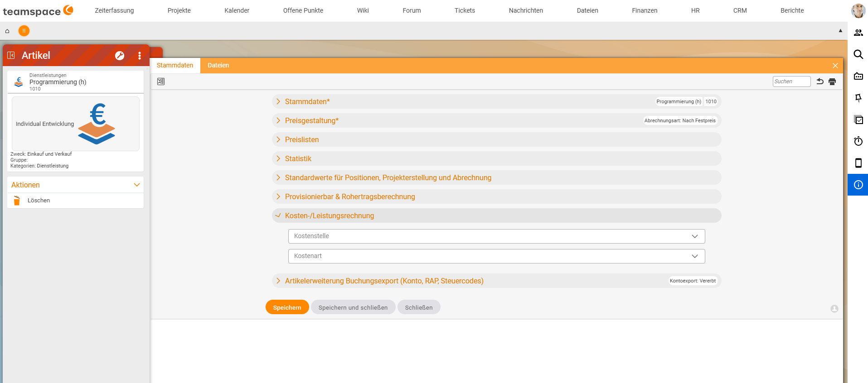Switch to the Dateien tab
The height and width of the screenshot is (383, 868).
[x=218, y=65]
